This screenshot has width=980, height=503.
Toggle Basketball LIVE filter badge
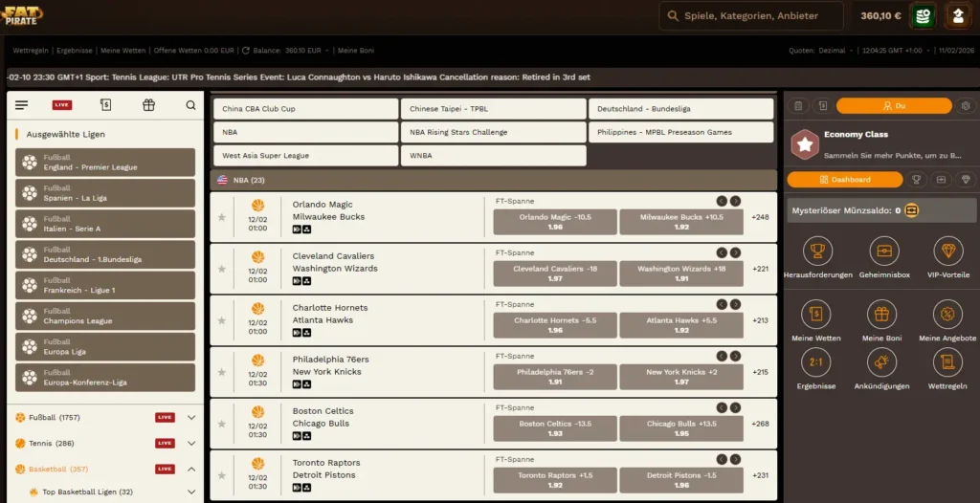(x=165, y=469)
